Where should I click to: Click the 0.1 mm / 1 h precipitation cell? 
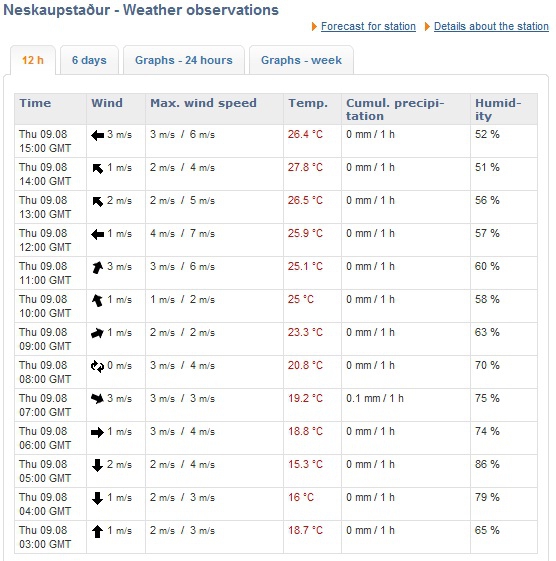pos(406,405)
